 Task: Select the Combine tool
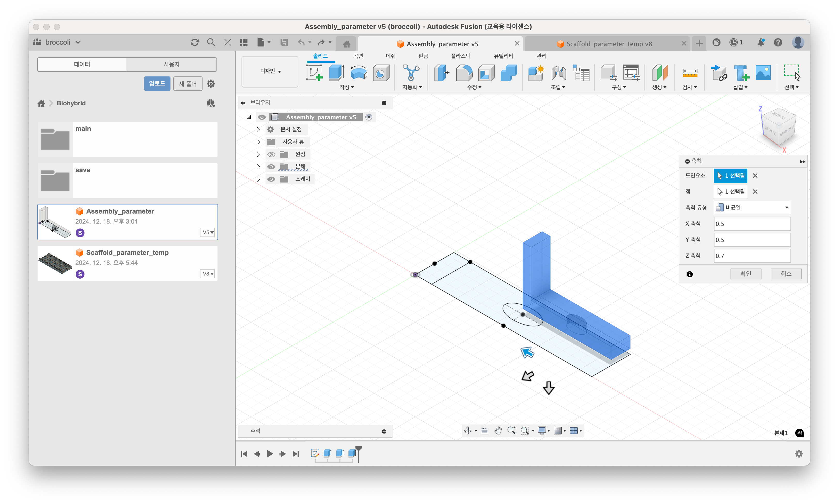click(x=509, y=73)
